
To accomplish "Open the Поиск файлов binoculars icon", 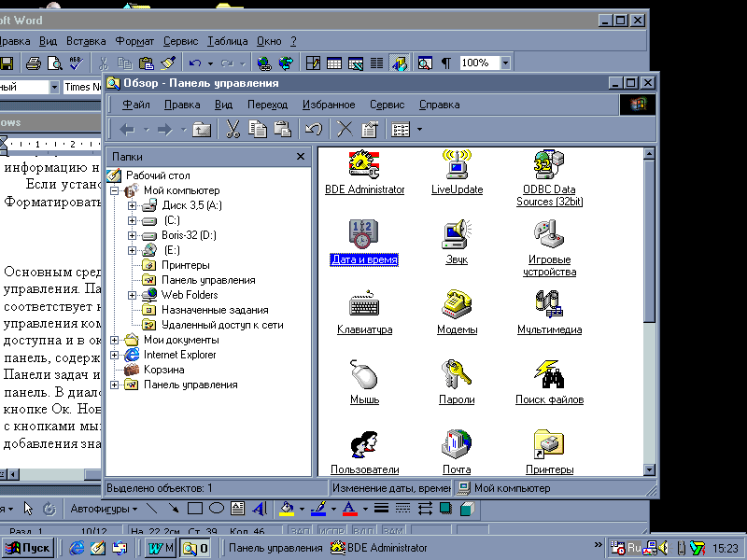I will click(x=549, y=374).
